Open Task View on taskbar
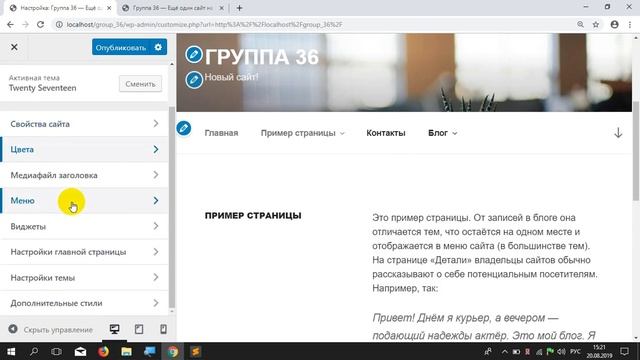The image size is (640, 360). pos(57,351)
